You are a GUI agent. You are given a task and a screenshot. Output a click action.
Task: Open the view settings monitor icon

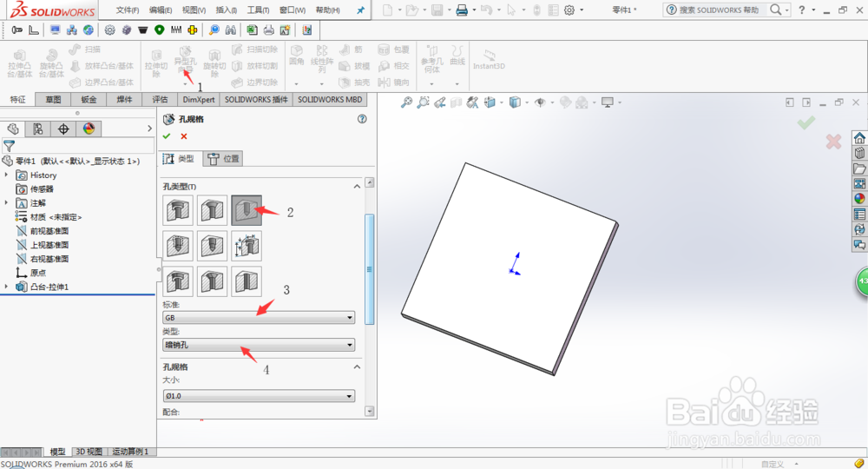point(608,102)
